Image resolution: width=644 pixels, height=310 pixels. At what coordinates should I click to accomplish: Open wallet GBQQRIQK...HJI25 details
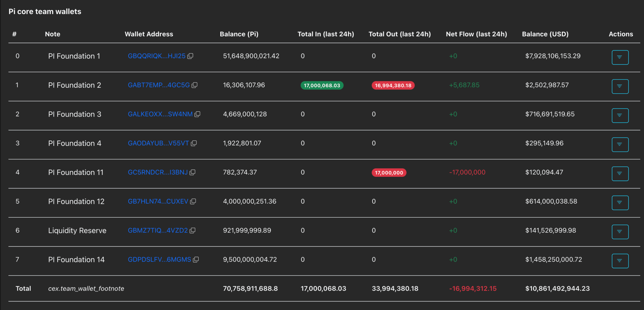point(156,56)
